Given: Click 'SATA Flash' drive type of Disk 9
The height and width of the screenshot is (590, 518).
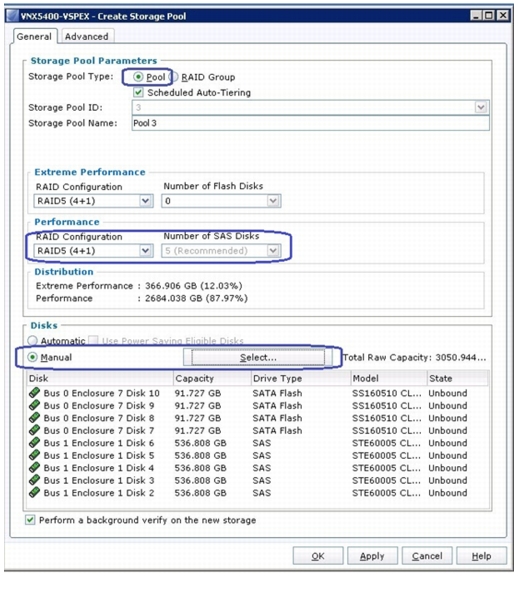Looking at the screenshot, I should click(x=277, y=405).
